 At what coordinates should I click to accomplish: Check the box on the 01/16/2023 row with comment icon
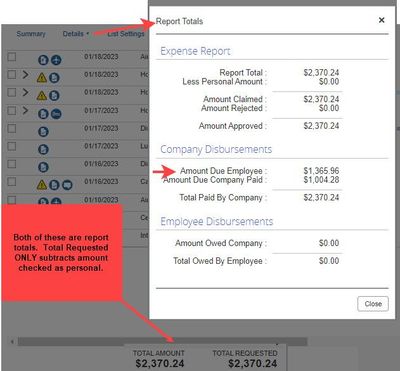point(12,182)
